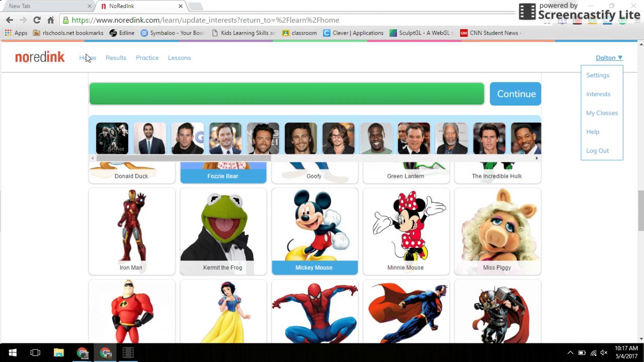The image size is (644, 362).
Task: Open the Symbaloo bookmark
Action: (173, 33)
